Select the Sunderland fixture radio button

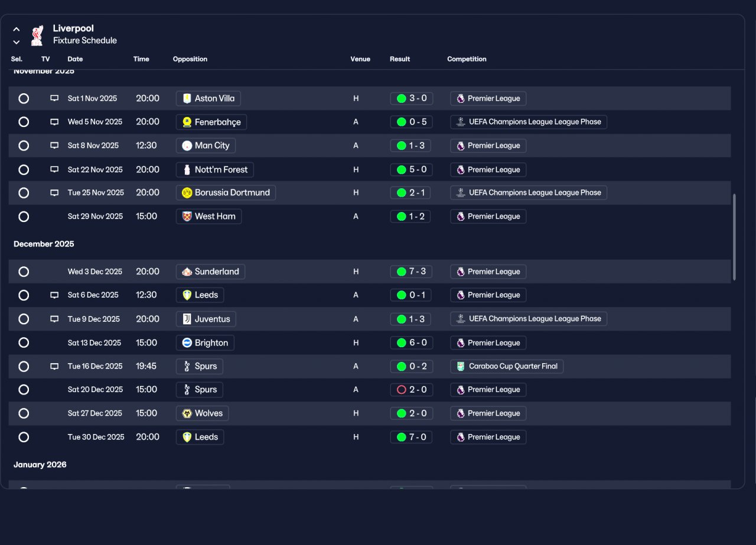24,272
